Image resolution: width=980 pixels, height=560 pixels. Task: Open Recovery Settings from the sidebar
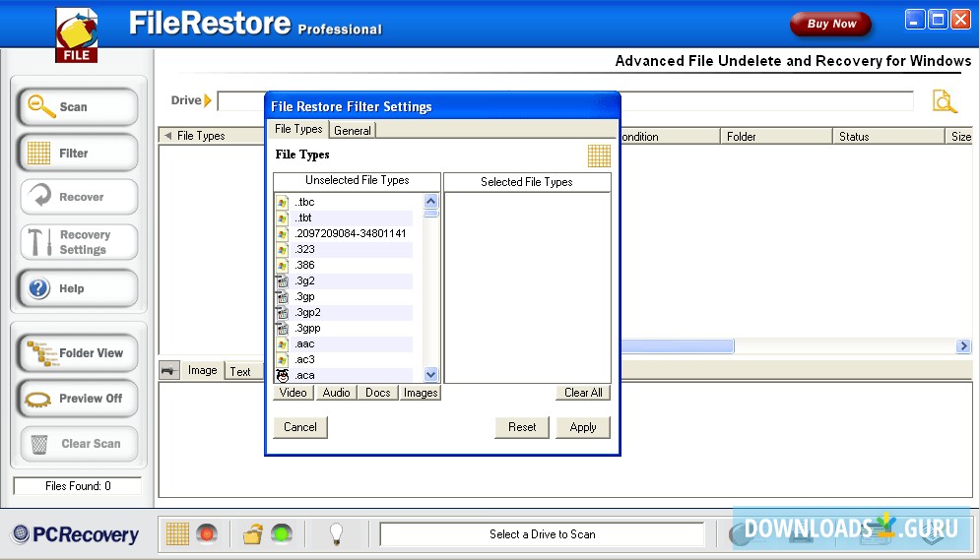pyautogui.click(x=78, y=242)
